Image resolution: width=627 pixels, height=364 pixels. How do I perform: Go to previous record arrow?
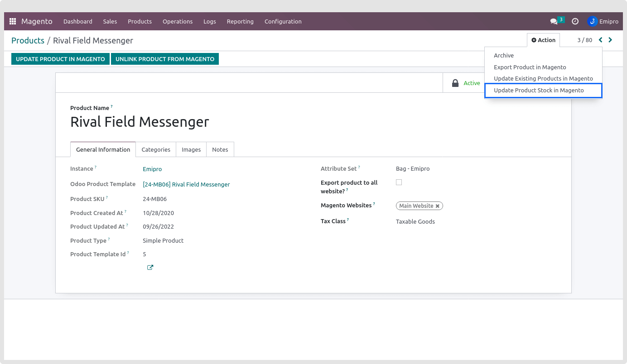(x=601, y=40)
